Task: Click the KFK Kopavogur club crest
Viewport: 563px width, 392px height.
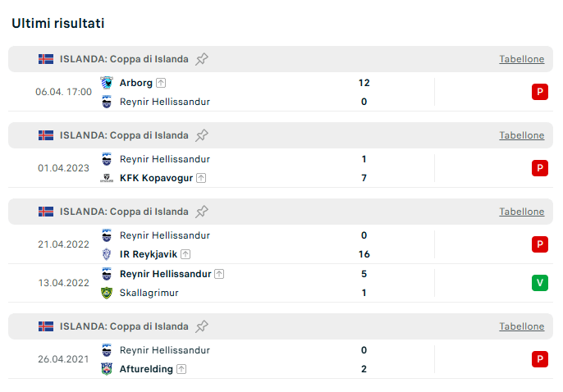Action: 106,178
